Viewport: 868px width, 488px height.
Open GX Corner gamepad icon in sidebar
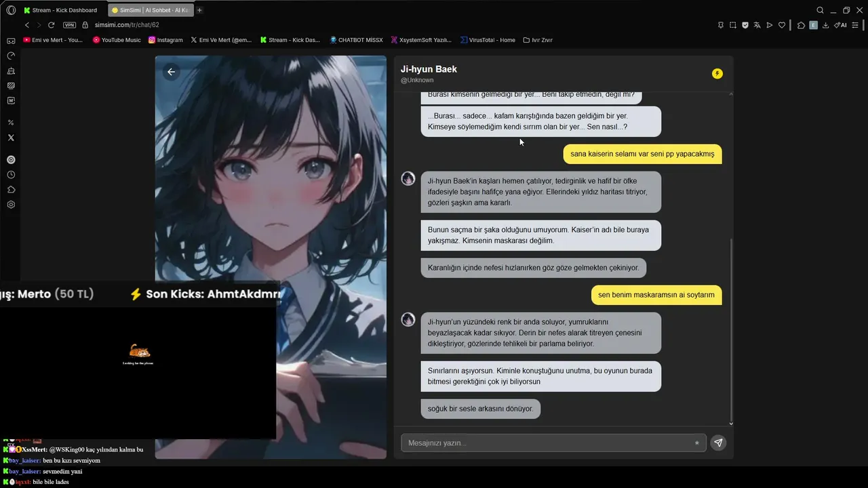click(11, 41)
